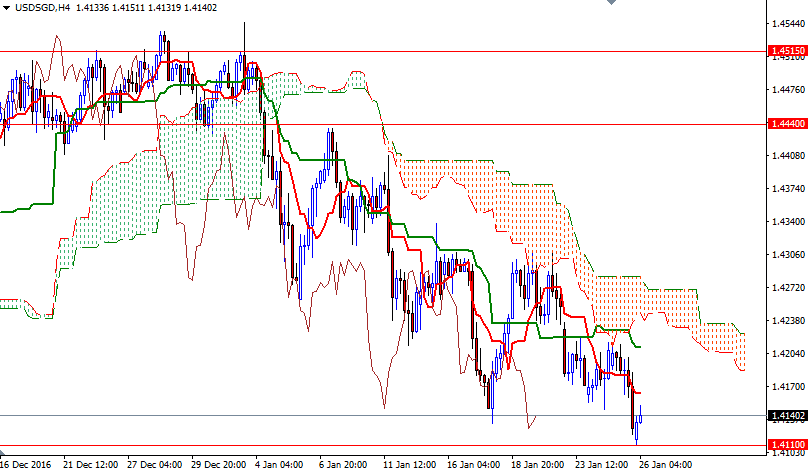Click the 27 Dec 04:00 time label
The image size is (808, 472).
pos(155,465)
